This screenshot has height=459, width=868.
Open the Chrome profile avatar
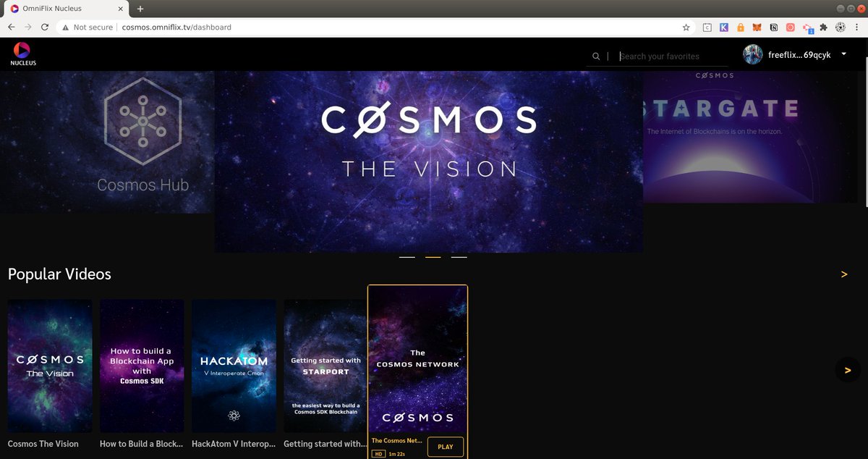click(x=841, y=27)
